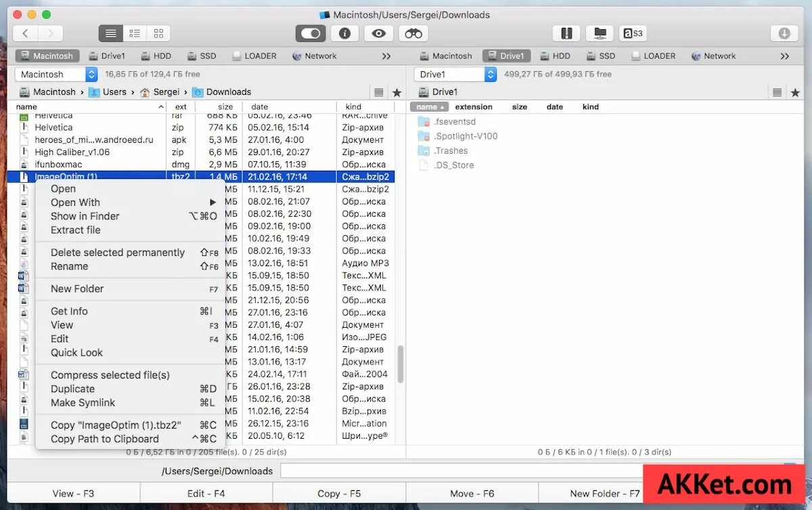Switch to icon grid view mode
The image size is (812, 510).
pyautogui.click(x=160, y=33)
